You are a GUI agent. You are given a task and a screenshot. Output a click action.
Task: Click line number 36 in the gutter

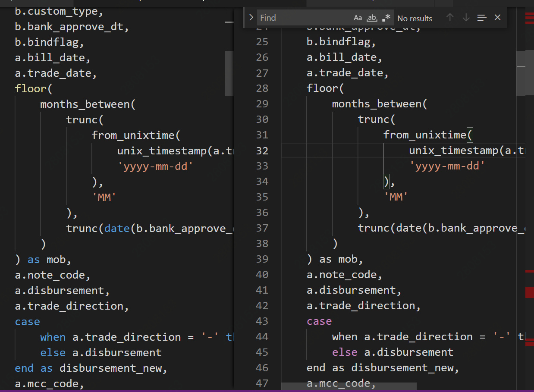(x=262, y=213)
